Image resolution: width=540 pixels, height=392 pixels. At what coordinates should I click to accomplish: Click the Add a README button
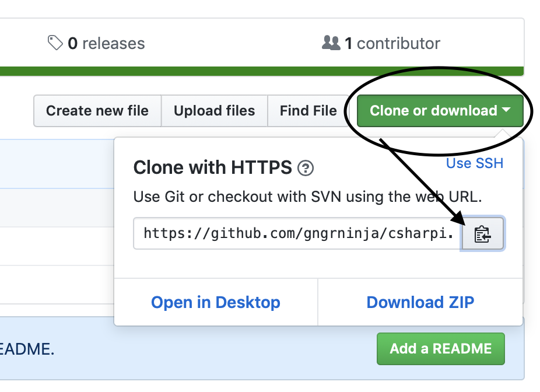point(440,349)
